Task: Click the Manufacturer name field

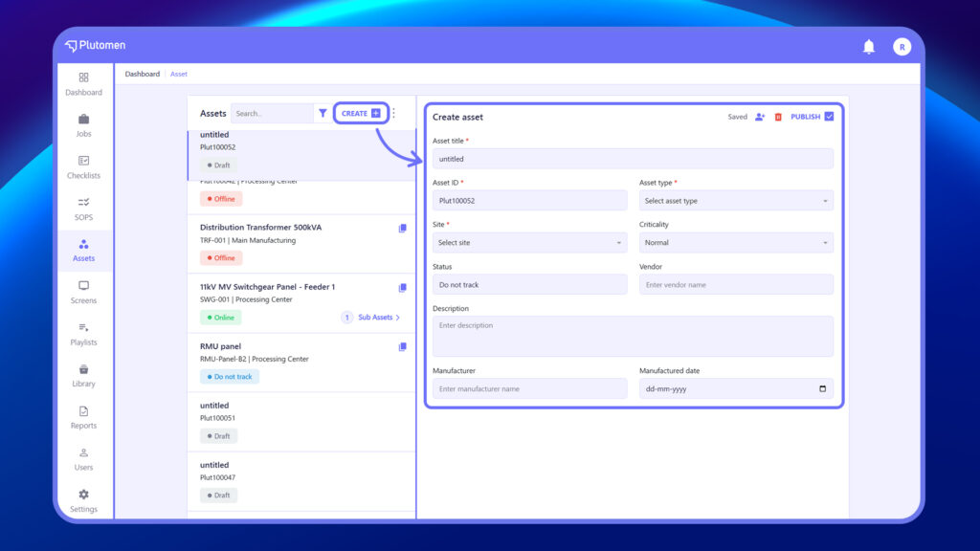Action: 529,388
